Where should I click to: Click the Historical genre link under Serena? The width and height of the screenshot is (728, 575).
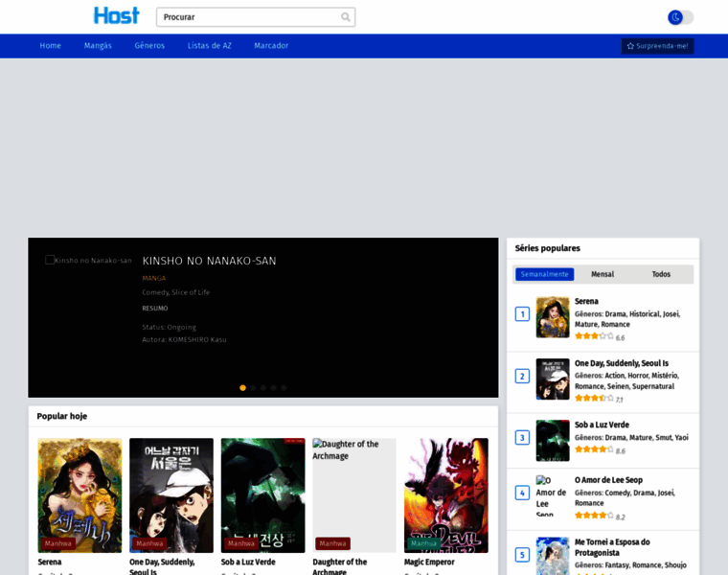coord(645,314)
